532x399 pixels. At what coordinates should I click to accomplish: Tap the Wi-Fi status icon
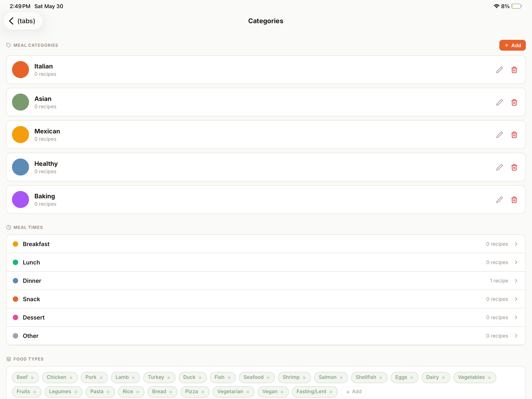coord(496,6)
